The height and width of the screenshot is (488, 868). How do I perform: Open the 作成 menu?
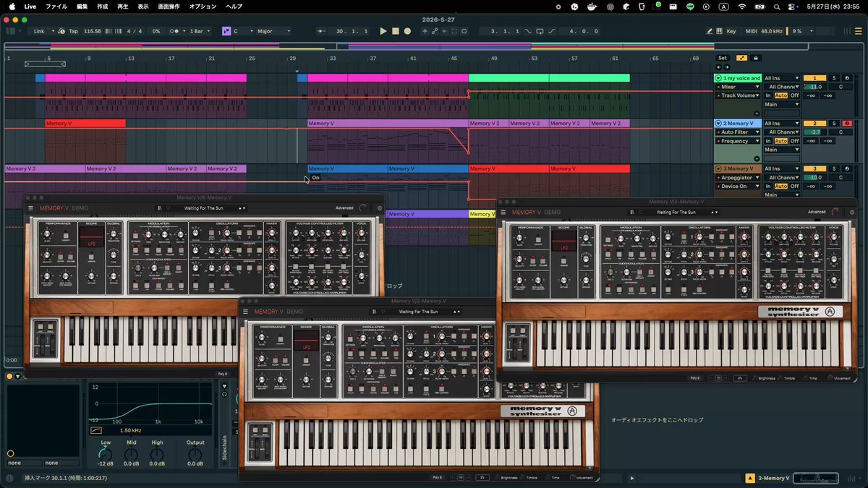[x=103, y=7]
